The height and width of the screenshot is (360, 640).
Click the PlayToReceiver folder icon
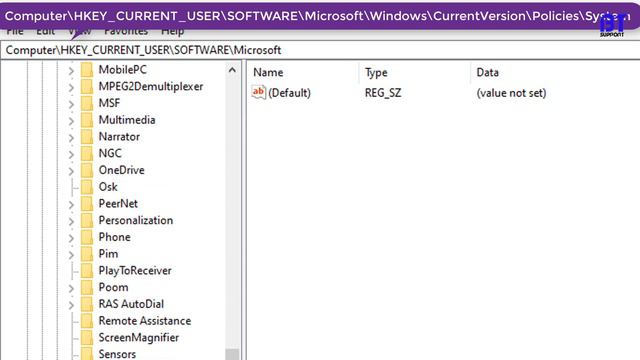coord(87,271)
